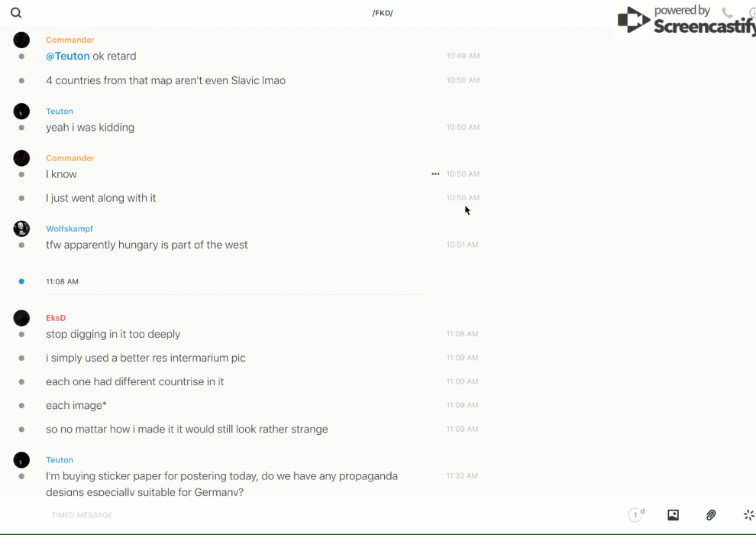Click the 10:51 AM timestamp
Viewport: 756px width, 535px height.
(x=462, y=245)
